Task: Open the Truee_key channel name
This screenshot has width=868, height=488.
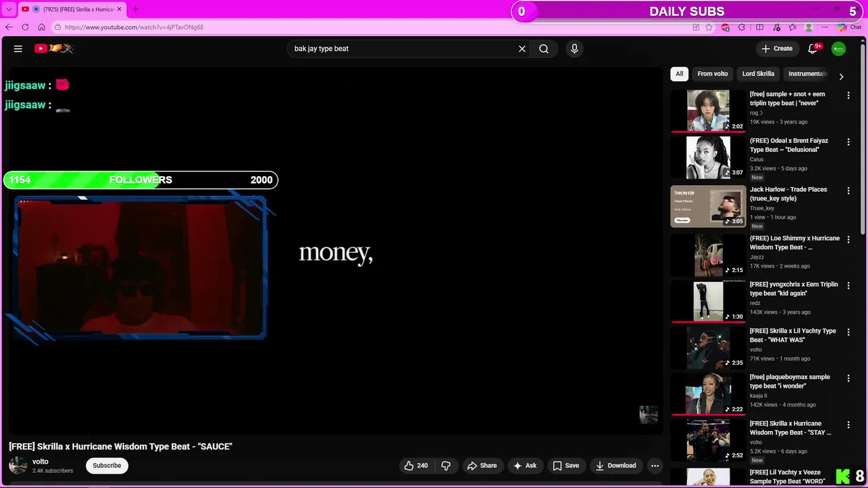Action: [762, 208]
